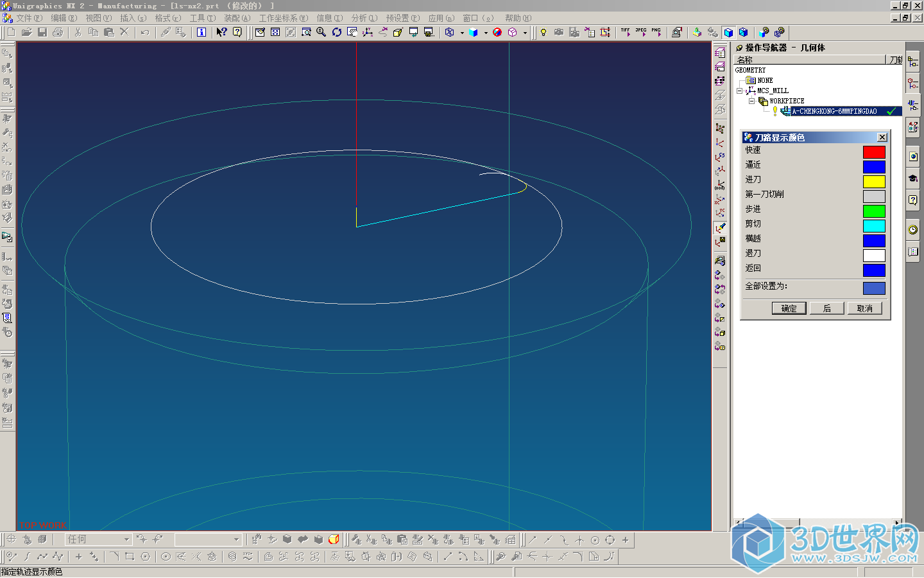
Task: Pick the gray 第一刀切削 color swatch
Action: pyautogui.click(x=874, y=197)
